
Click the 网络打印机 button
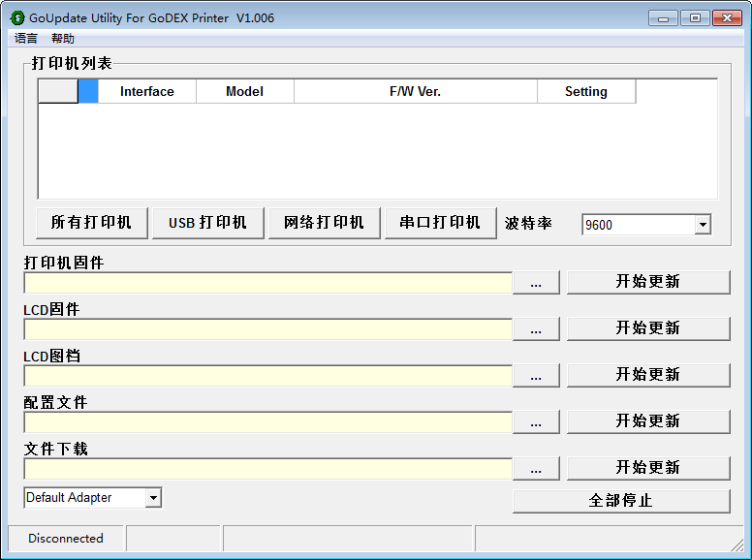[325, 223]
